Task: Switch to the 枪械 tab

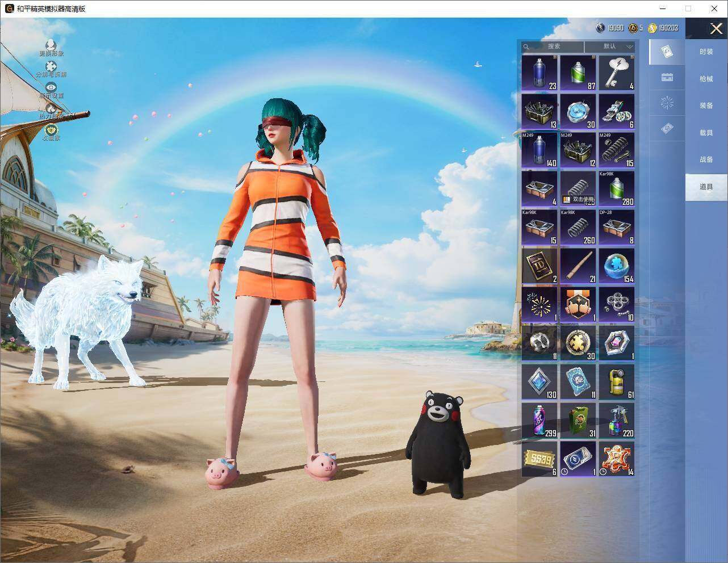Action: pos(706,79)
